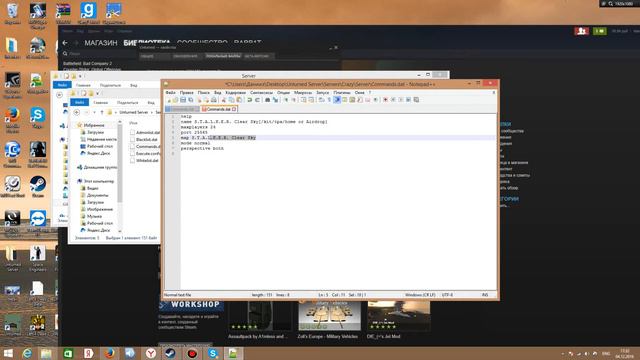Go back in the front Explorer window
The width and height of the screenshot is (640, 360).
click(76, 112)
